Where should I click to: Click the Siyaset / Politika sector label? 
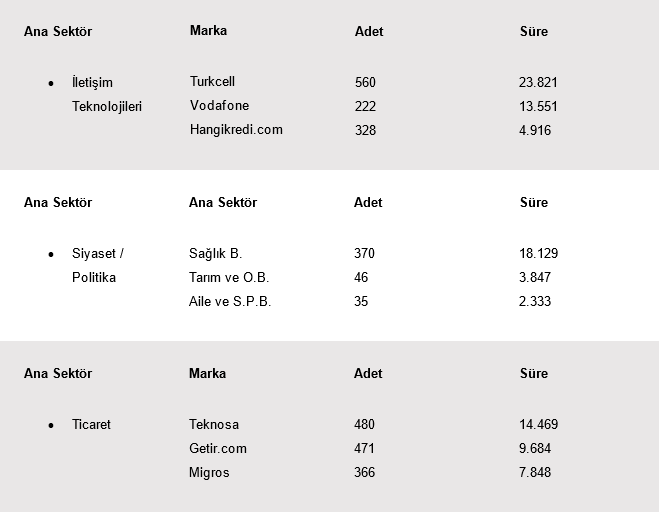[97, 265]
